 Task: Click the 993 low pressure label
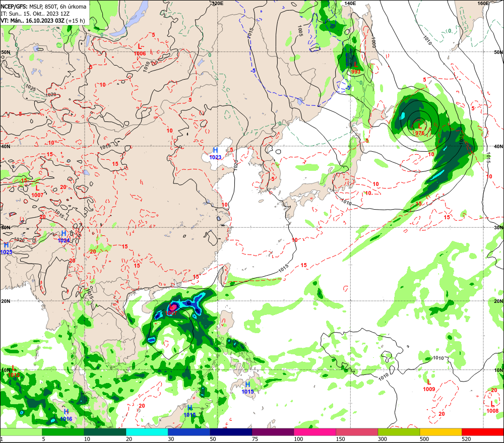pyautogui.click(x=356, y=72)
